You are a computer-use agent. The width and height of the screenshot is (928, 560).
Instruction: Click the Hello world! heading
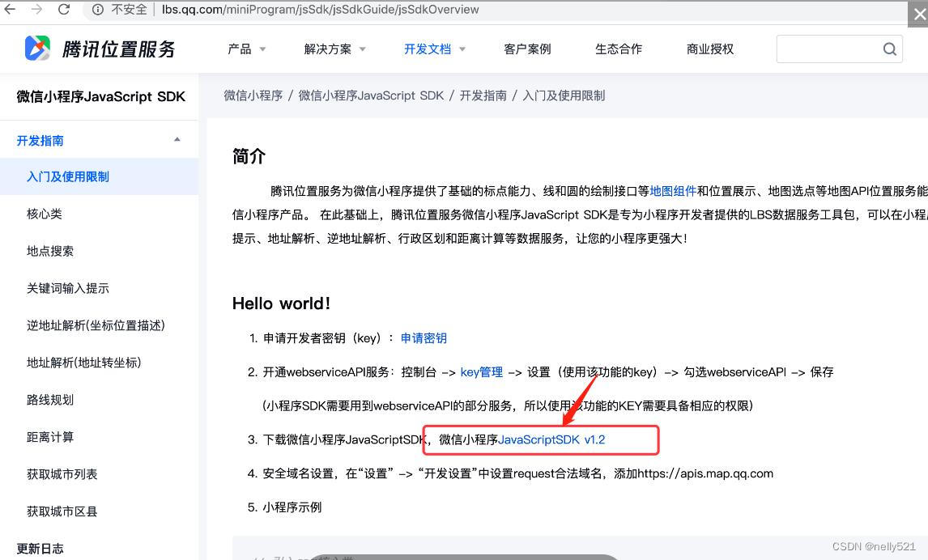[281, 304]
